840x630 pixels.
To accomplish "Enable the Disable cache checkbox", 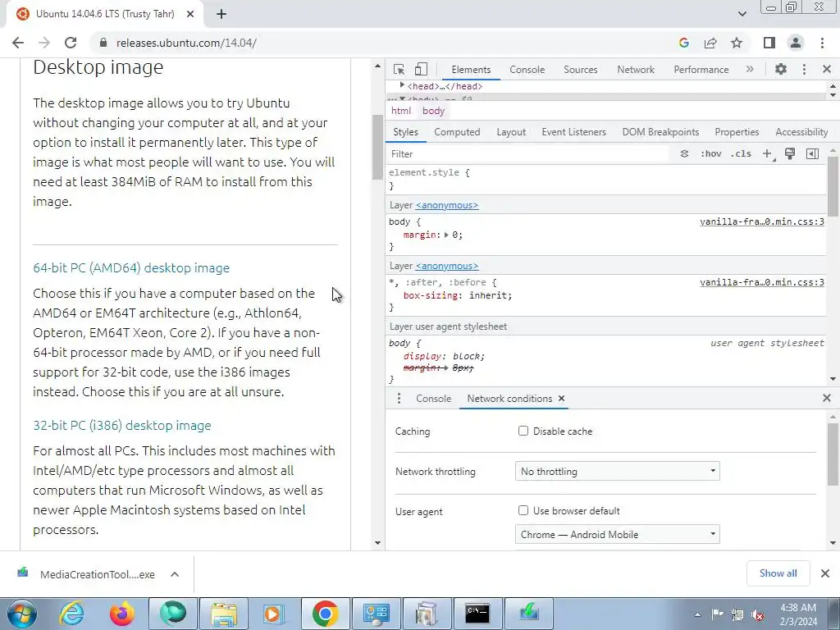I will [523, 431].
